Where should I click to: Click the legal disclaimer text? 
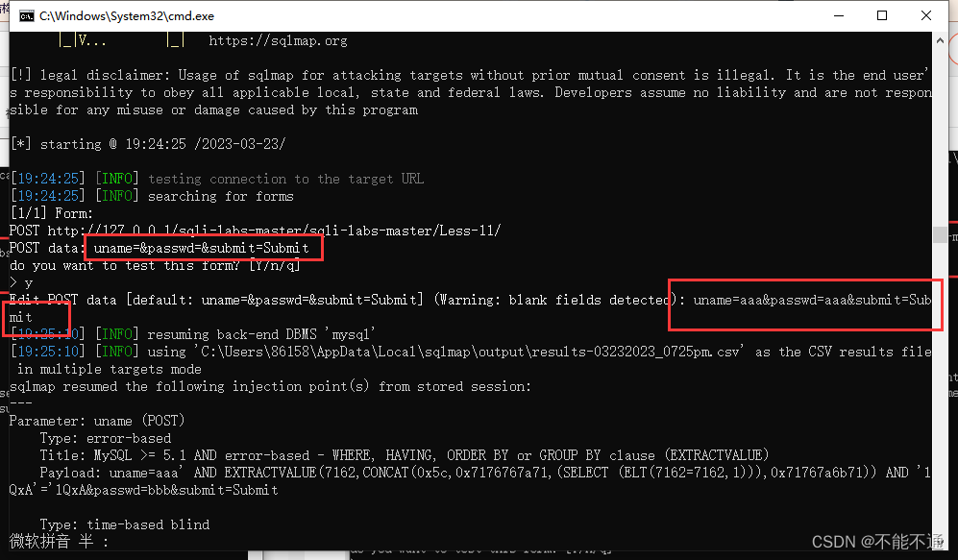pos(469,92)
